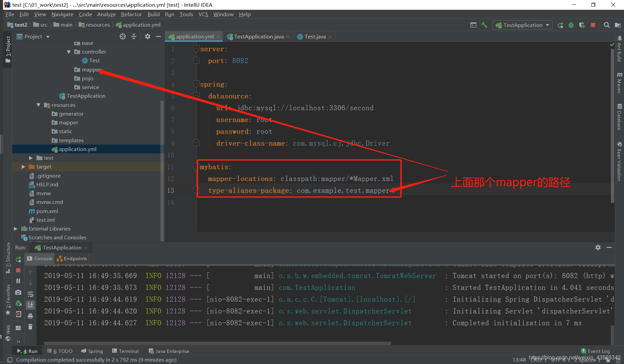This screenshot has height=364, width=624.
Task: Open the Refactor menu
Action: [131, 14]
